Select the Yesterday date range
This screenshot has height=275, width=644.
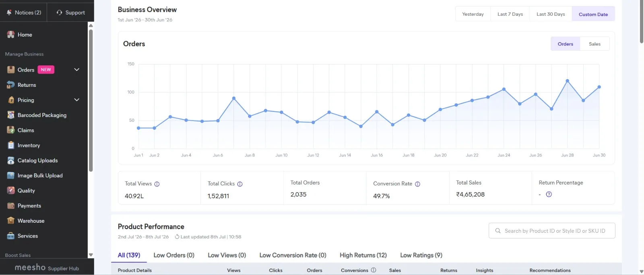click(x=473, y=14)
